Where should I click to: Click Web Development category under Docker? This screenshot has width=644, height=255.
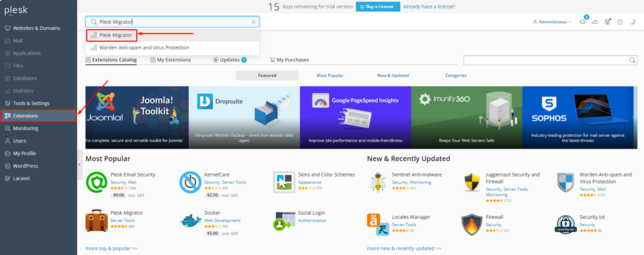pos(222,221)
